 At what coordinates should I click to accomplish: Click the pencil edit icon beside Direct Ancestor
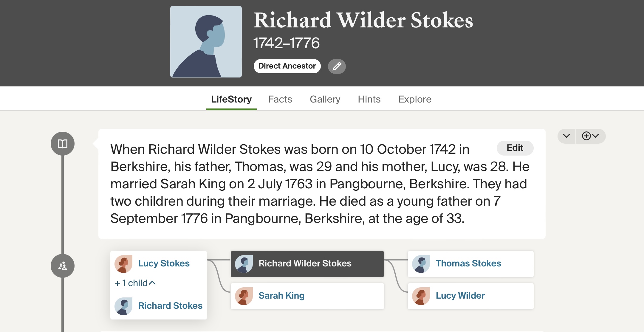[x=337, y=66]
